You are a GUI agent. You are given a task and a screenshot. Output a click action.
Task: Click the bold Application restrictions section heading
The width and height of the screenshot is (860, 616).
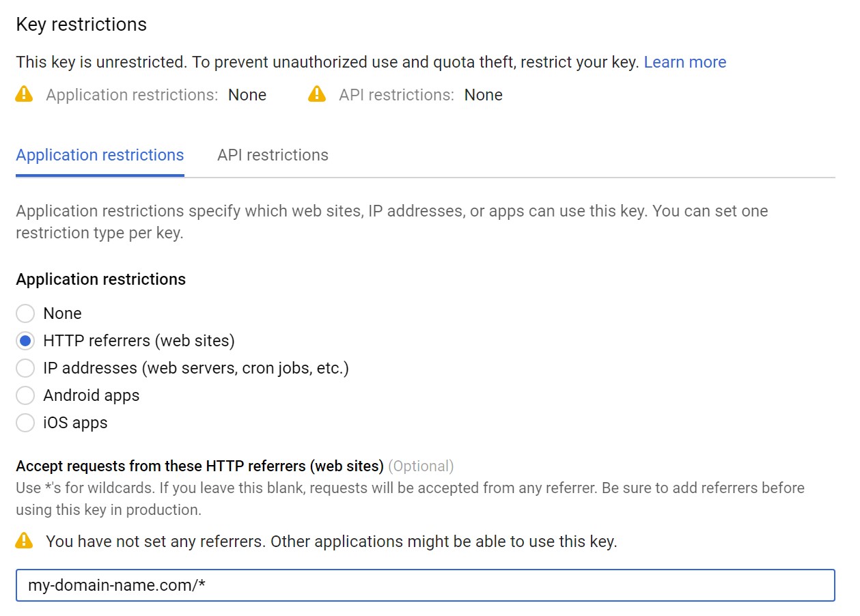[x=101, y=279]
